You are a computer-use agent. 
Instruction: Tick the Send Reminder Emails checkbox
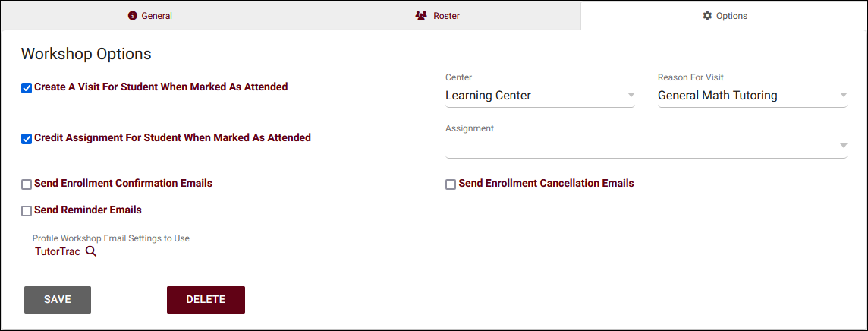click(27, 211)
